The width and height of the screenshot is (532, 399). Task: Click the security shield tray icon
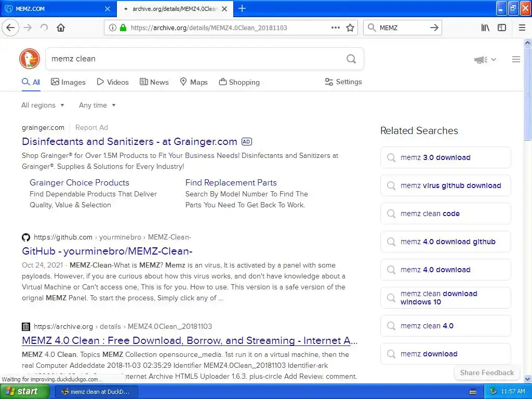(494, 392)
